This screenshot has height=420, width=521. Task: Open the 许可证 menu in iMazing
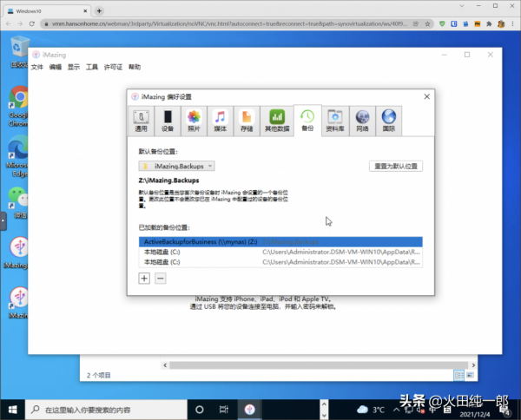113,67
